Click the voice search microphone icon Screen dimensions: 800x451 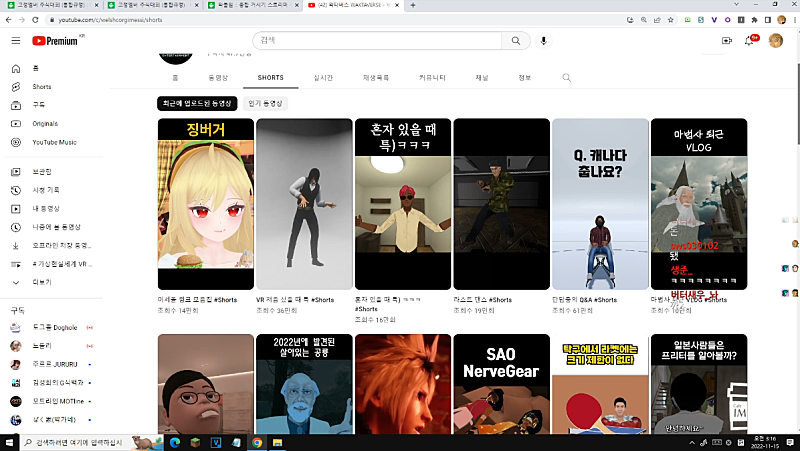[x=544, y=41]
